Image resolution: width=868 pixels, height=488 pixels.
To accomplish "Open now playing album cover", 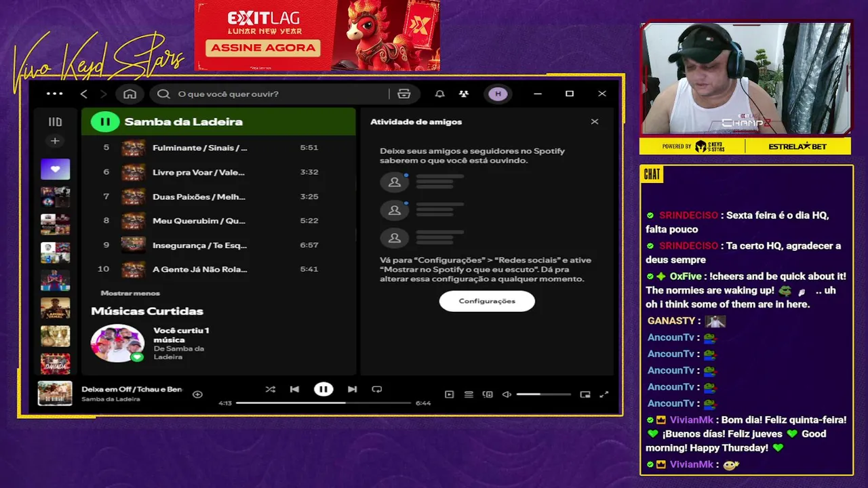I will pyautogui.click(x=55, y=393).
